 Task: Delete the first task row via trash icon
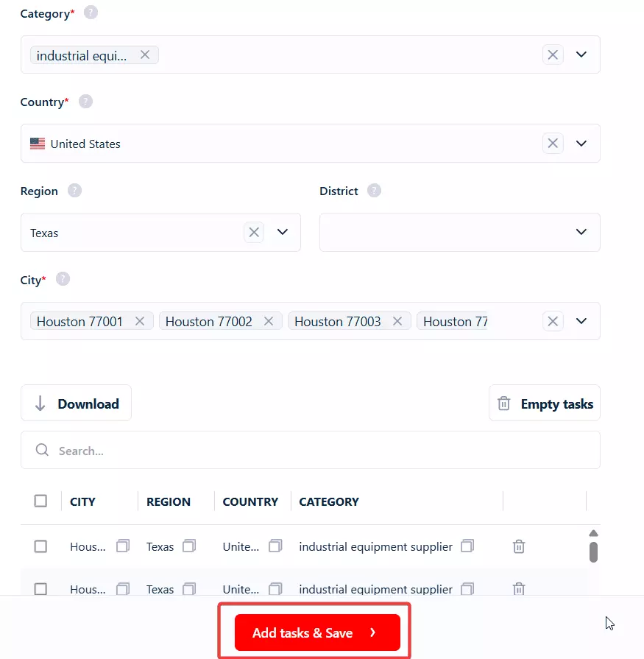click(518, 546)
